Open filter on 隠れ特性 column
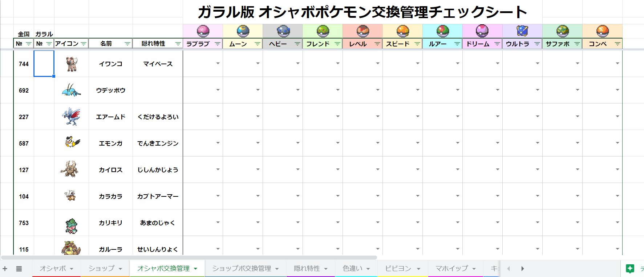644x277 pixels. 178,44
